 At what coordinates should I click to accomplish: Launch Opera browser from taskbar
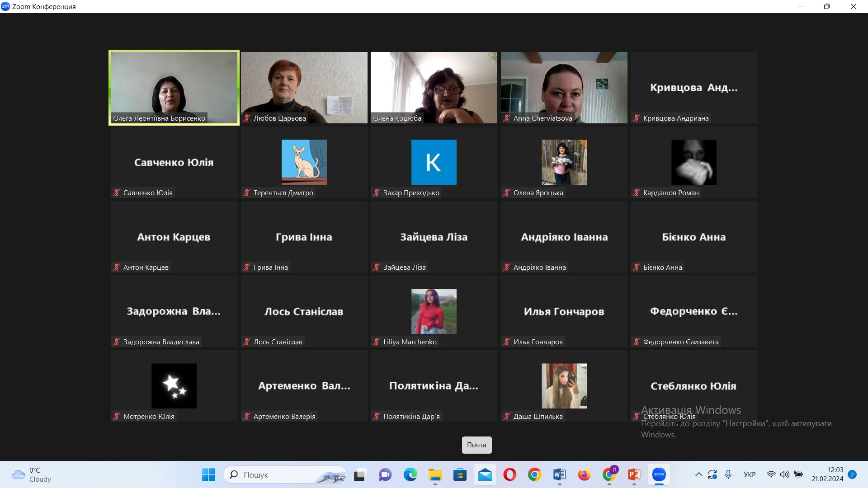(x=509, y=474)
